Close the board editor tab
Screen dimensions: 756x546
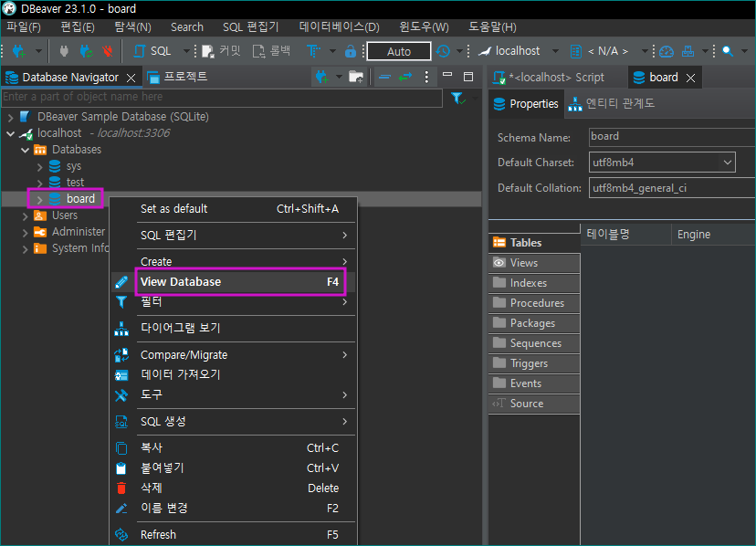pos(690,79)
